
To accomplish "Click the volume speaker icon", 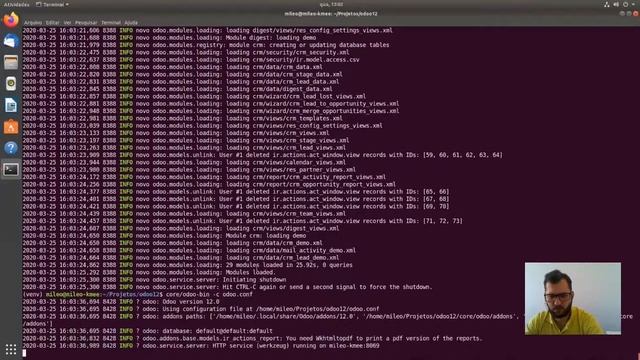I will [616, 4].
